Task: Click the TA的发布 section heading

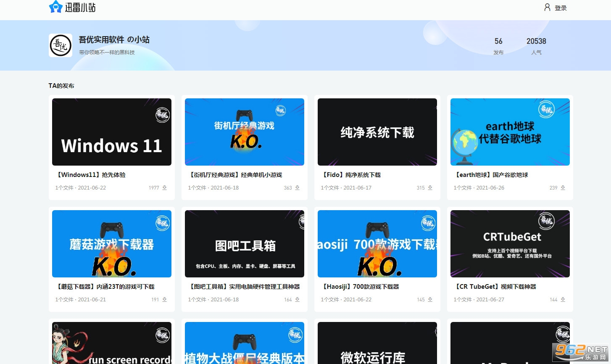Action: (61, 86)
